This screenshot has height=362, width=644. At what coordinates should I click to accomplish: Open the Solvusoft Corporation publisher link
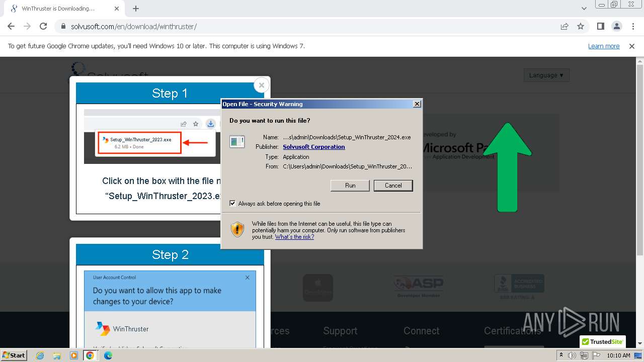point(314,147)
